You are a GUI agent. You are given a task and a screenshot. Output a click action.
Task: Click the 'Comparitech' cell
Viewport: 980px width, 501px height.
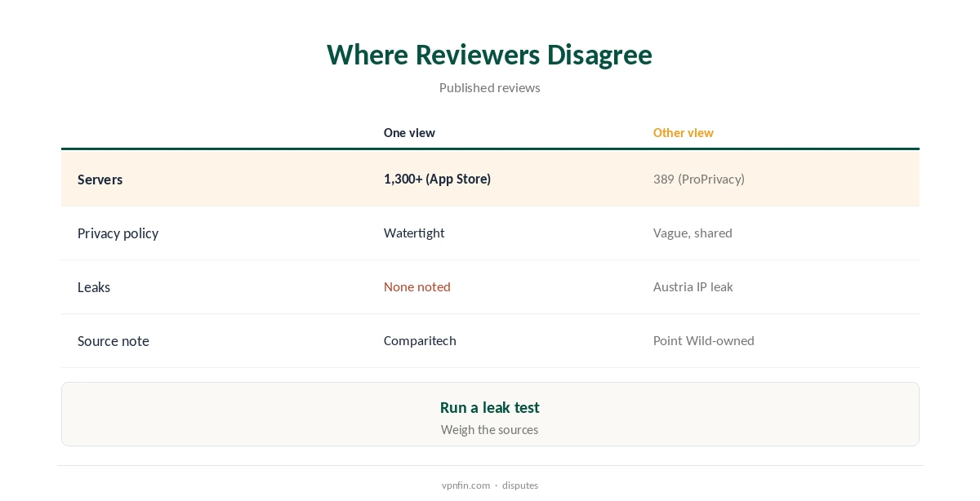click(x=420, y=340)
